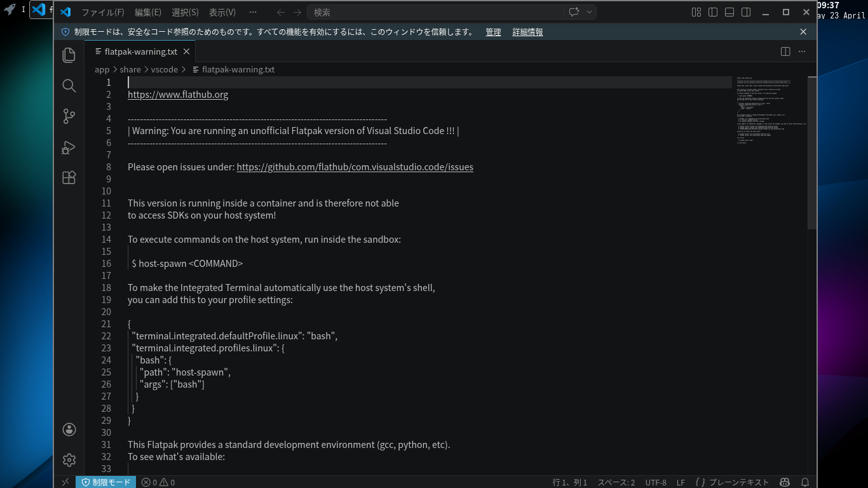Go back with the left arrow in title bar
Viewport: 868px width, 488px height.
pyautogui.click(x=281, y=12)
